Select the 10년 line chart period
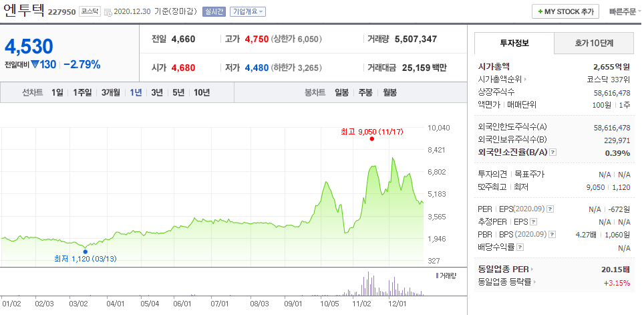 tap(201, 92)
